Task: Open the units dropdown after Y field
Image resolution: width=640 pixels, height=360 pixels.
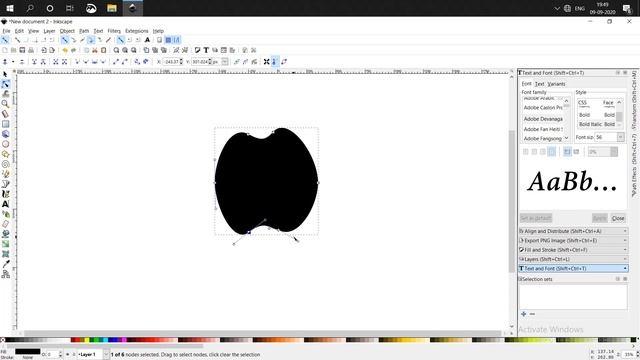Action: (x=224, y=62)
